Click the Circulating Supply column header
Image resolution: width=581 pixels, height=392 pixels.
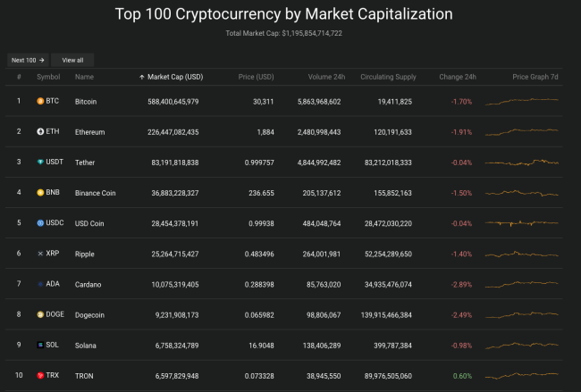coord(388,77)
